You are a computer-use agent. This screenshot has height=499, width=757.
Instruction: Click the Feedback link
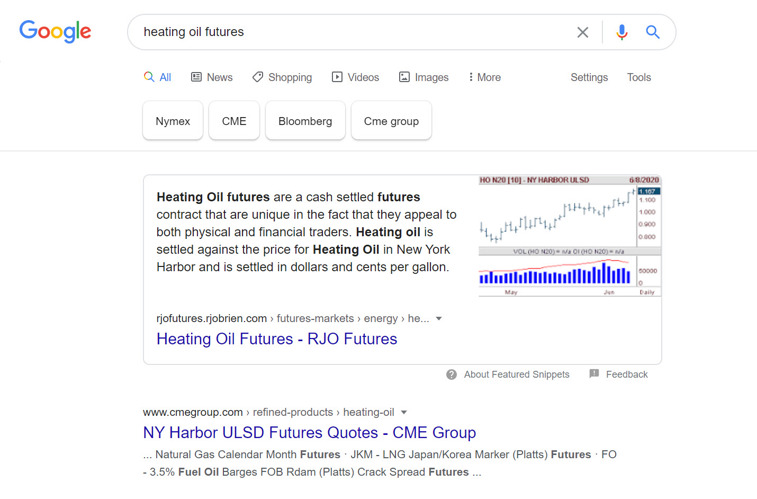[627, 374]
